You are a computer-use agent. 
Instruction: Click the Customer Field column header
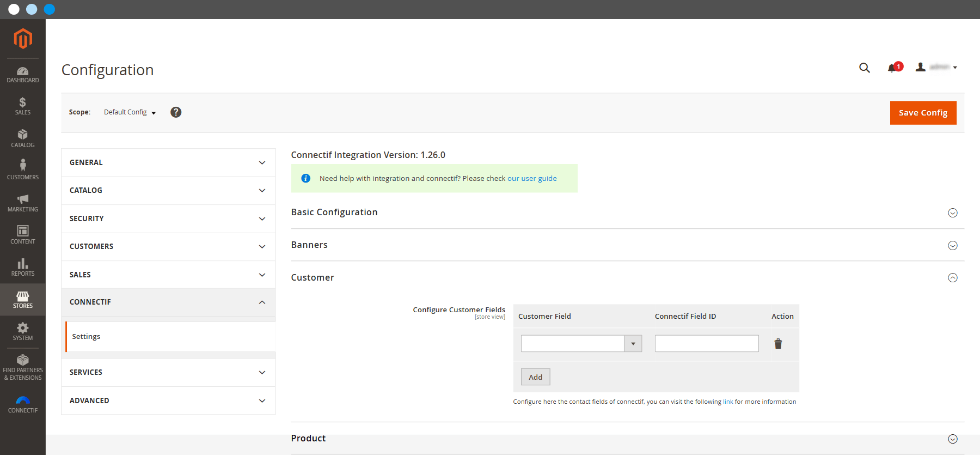pyautogui.click(x=544, y=317)
